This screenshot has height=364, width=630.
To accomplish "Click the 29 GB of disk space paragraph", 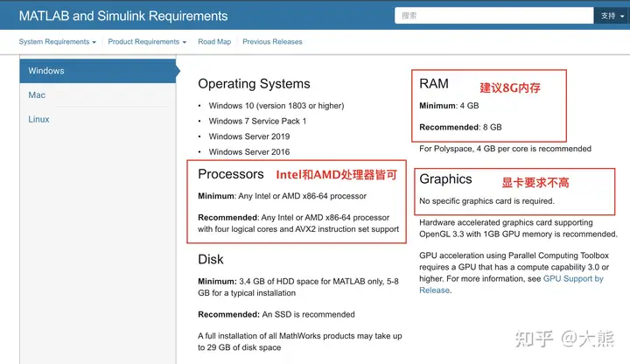I will [300, 341].
